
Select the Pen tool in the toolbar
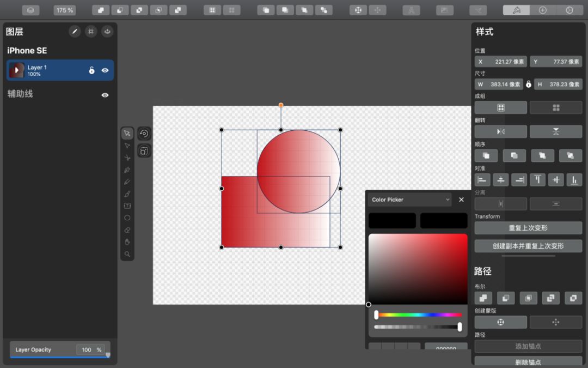coord(127,170)
